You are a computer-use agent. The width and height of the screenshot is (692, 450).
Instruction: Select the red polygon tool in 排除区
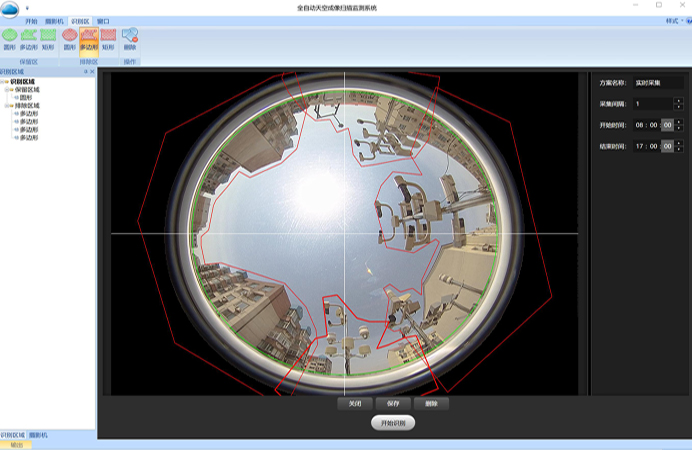[x=89, y=38]
